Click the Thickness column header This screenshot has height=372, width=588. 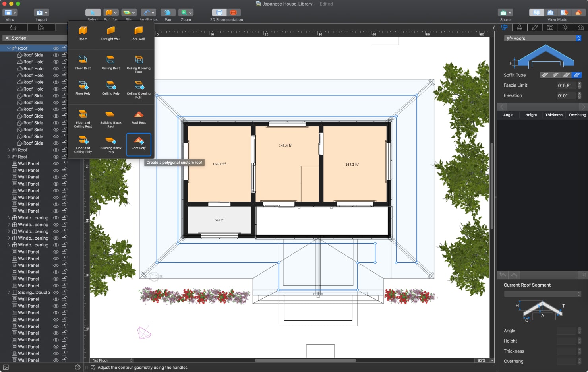pyautogui.click(x=554, y=115)
